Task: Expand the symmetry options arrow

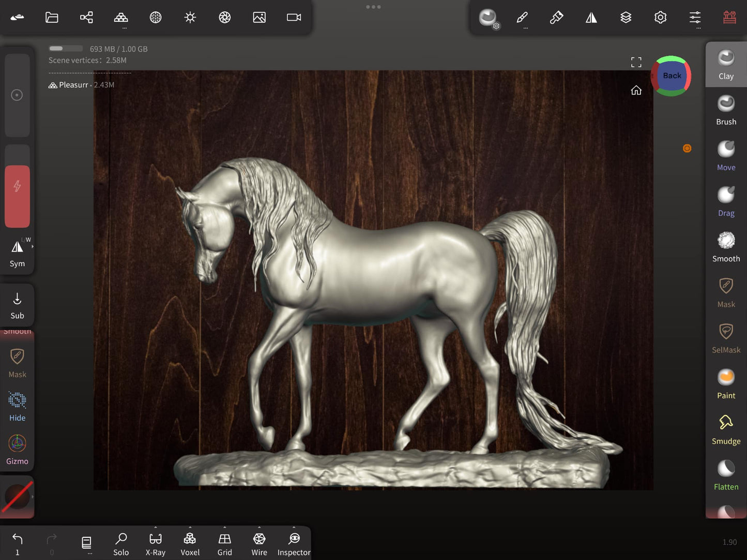Action: [x=33, y=247]
